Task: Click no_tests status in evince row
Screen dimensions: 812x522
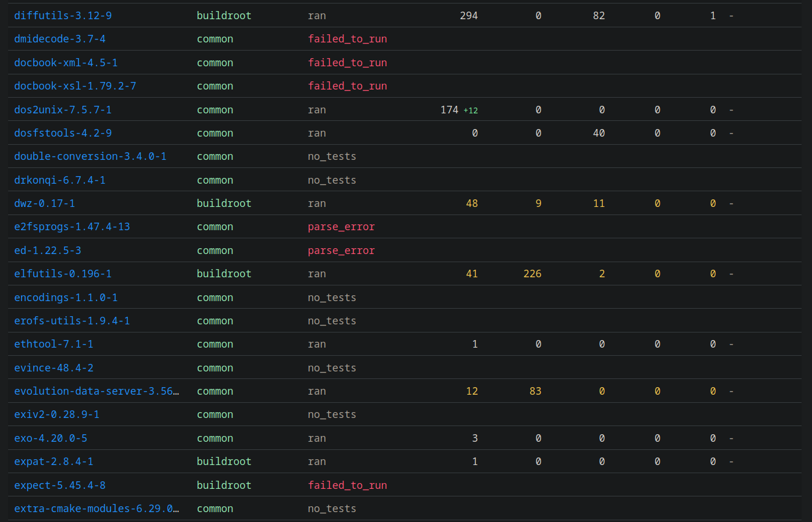Action: (332, 368)
